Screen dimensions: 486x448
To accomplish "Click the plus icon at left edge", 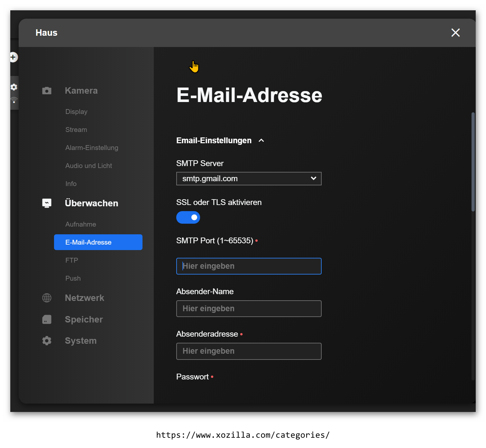I will pos(13,57).
